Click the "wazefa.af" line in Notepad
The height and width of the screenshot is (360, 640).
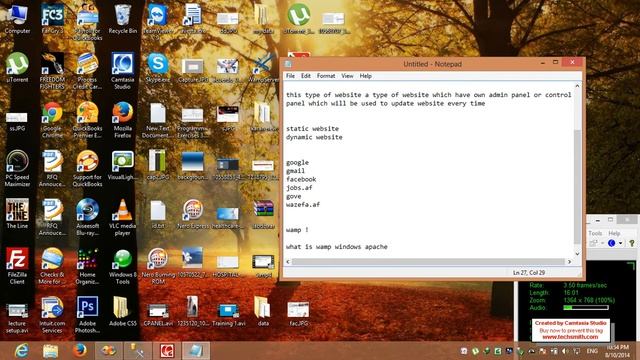(x=303, y=204)
